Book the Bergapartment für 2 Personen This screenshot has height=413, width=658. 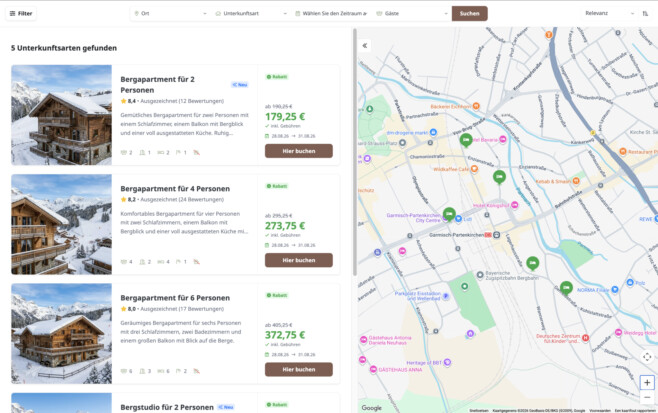(x=298, y=151)
